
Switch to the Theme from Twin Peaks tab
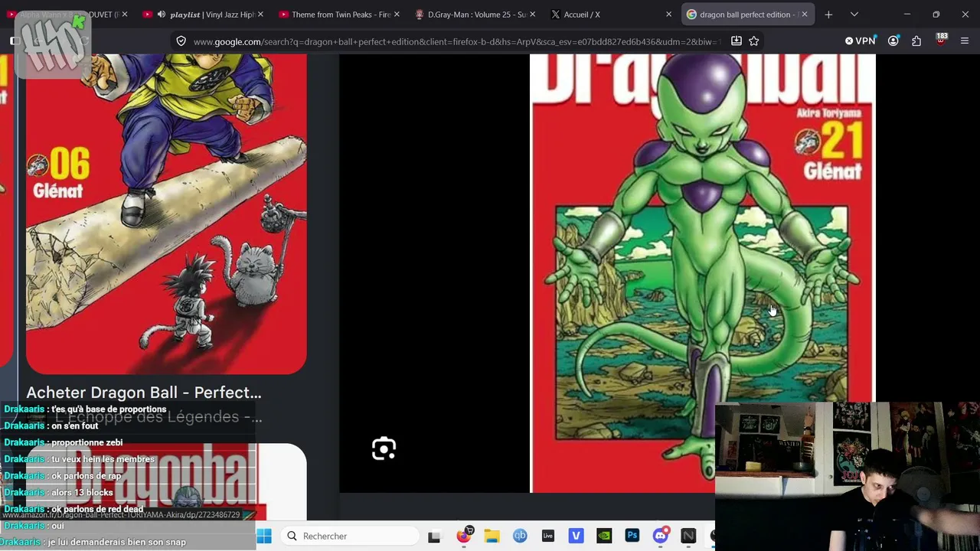point(339,15)
